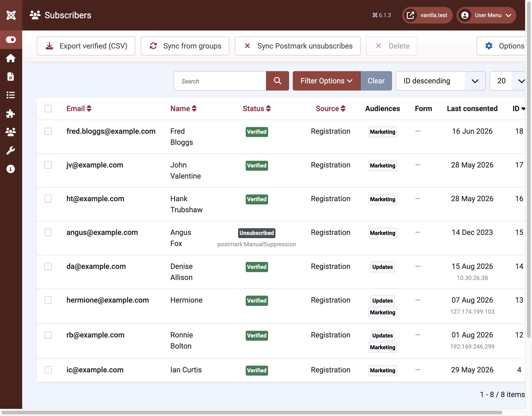Open Users group icon in sidebar
The width and height of the screenshot is (532, 416).
11,132
